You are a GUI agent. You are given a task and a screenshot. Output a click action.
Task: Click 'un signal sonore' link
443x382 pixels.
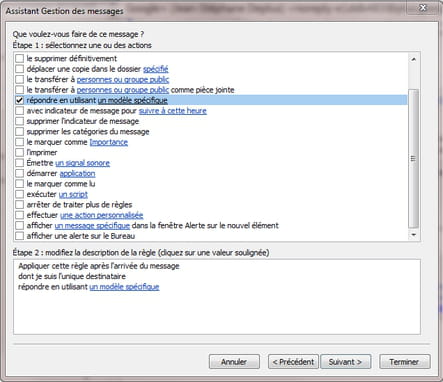point(82,163)
